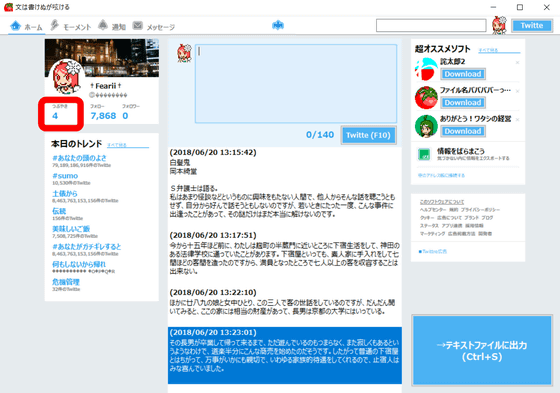
Task: Open the #sumo trend
Action: [x=65, y=176]
